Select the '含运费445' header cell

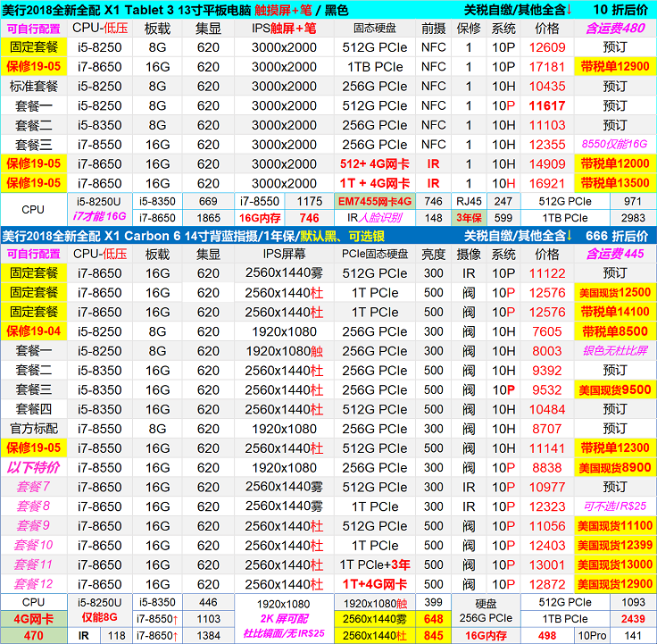[x=615, y=254]
